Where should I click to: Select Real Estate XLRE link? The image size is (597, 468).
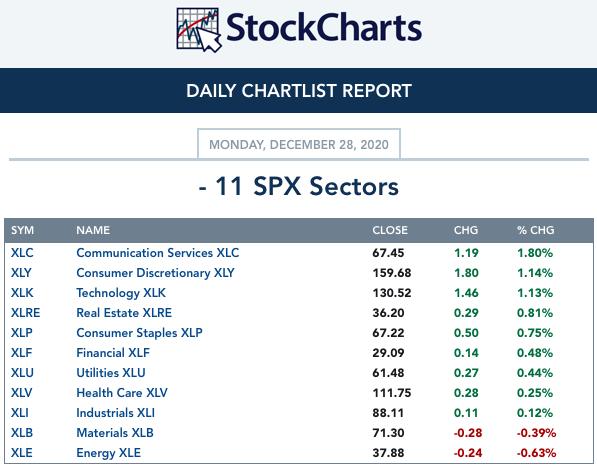tap(124, 313)
